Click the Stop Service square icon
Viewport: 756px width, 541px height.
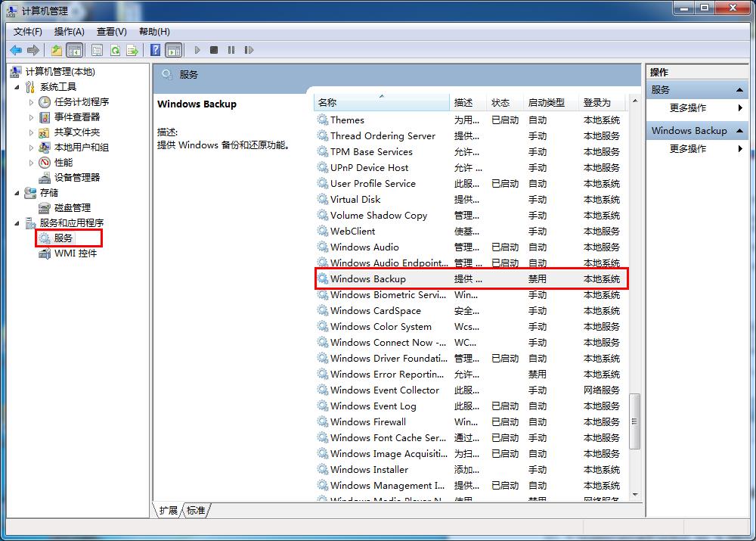[214, 50]
